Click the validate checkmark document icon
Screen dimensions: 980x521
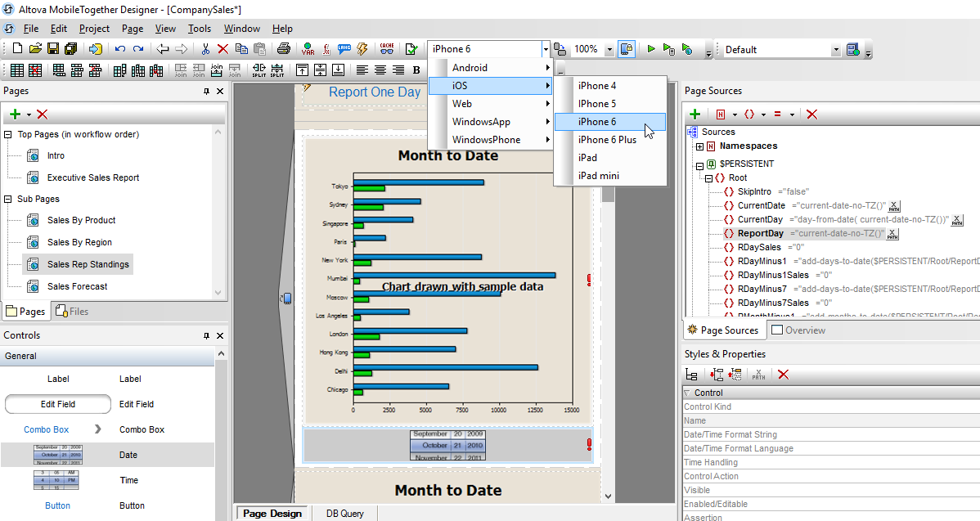(411, 49)
